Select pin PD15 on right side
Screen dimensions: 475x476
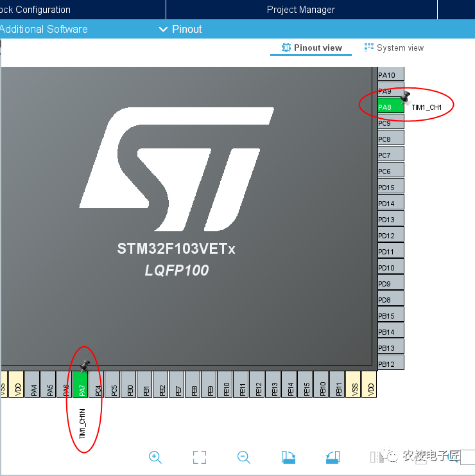tap(391, 186)
